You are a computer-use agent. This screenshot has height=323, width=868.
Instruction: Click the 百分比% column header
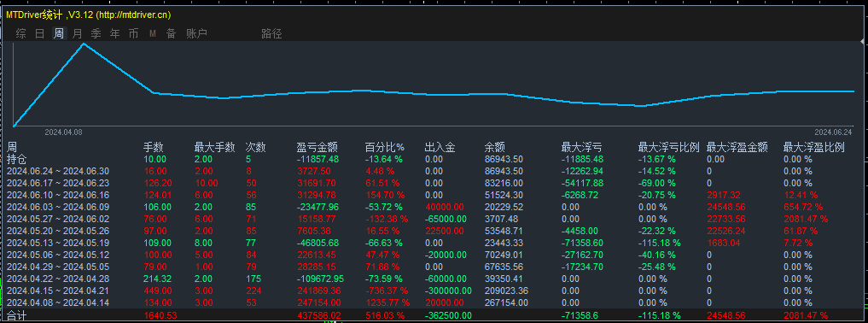pyautogui.click(x=385, y=147)
